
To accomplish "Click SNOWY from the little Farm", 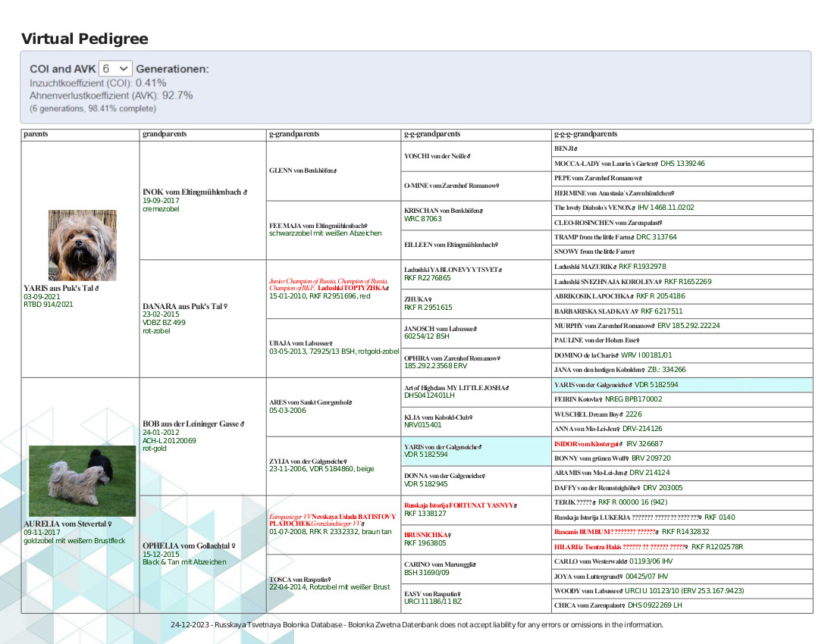I will point(594,252).
